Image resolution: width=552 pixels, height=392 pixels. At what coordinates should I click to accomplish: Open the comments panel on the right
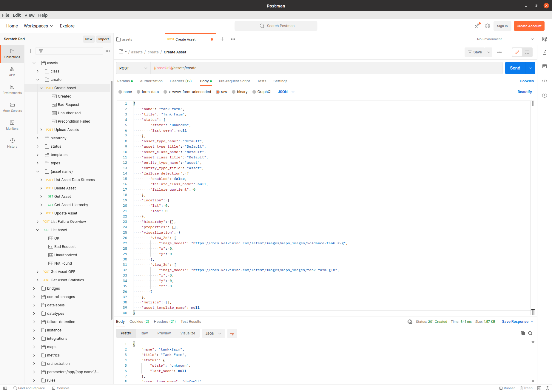pyautogui.click(x=545, y=66)
